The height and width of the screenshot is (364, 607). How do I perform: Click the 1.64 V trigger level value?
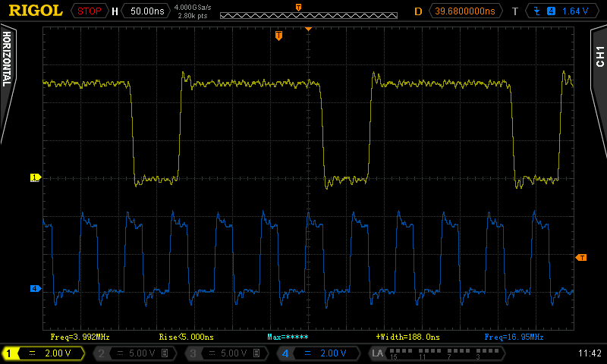[x=575, y=11]
